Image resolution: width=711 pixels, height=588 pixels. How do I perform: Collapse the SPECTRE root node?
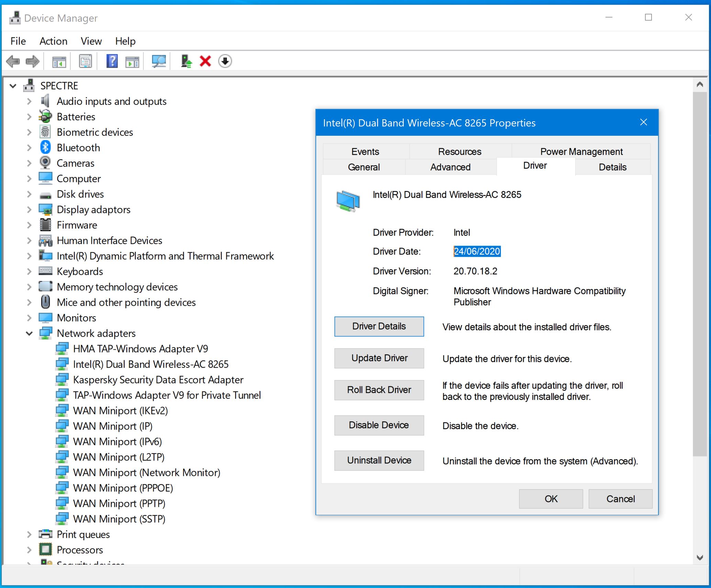click(x=13, y=86)
